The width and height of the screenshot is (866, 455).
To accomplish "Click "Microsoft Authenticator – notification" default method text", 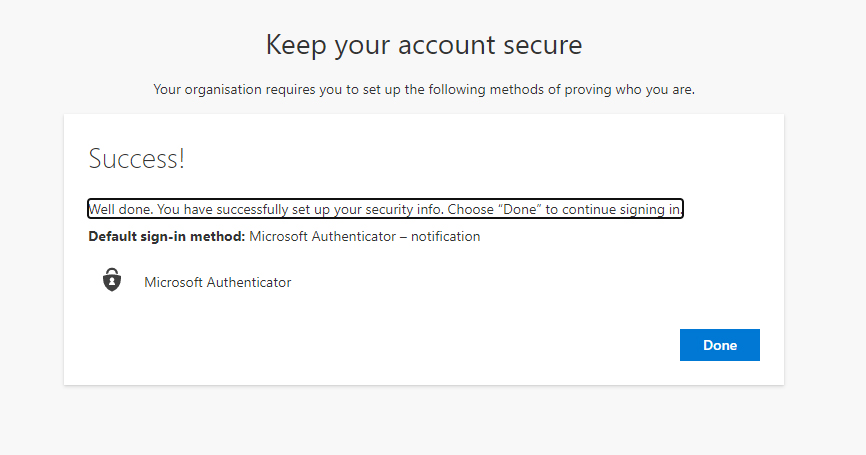I will pos(364,237).
